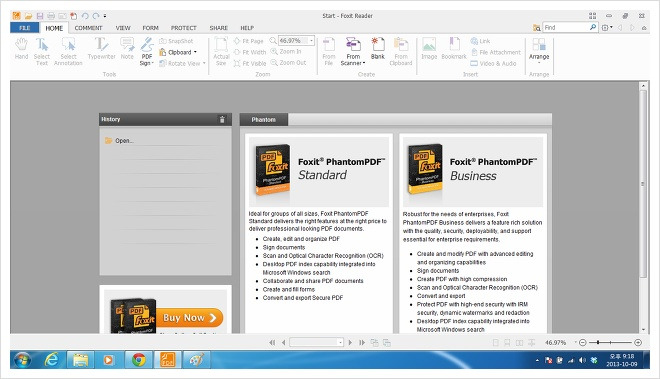Viewport: 660px width, 379px height.
Task: Open the FILE menu
Action: click(24, 28)
